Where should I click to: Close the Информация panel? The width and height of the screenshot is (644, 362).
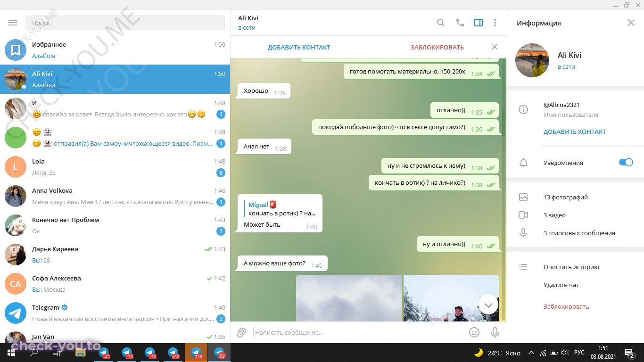click(631, 23)
